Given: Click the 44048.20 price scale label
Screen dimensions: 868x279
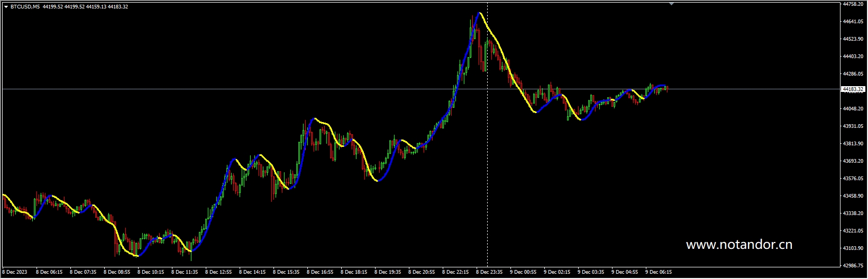Looking at the screenshot, I should pyautogui.click(x=853, y=109).
